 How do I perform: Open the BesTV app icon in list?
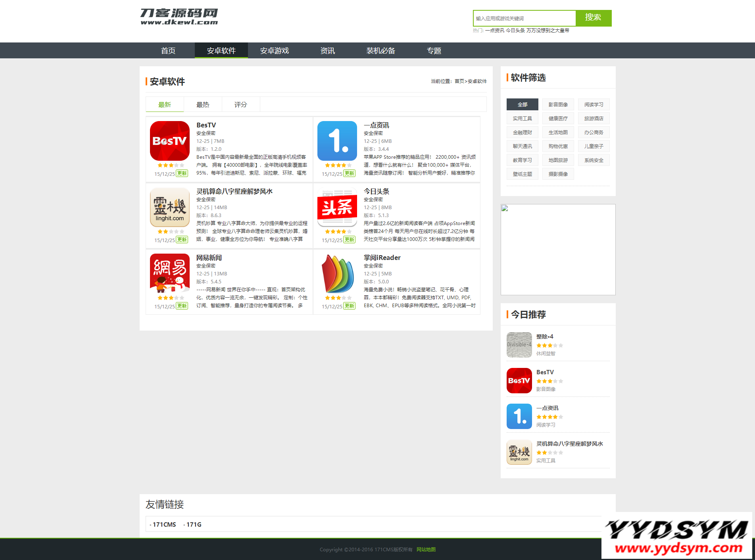(169, 141)
